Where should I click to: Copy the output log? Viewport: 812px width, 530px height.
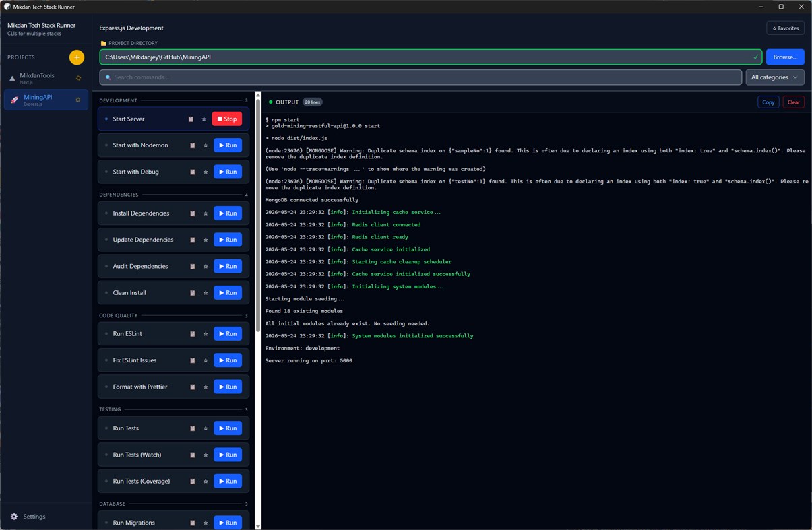tap(768, 102)
